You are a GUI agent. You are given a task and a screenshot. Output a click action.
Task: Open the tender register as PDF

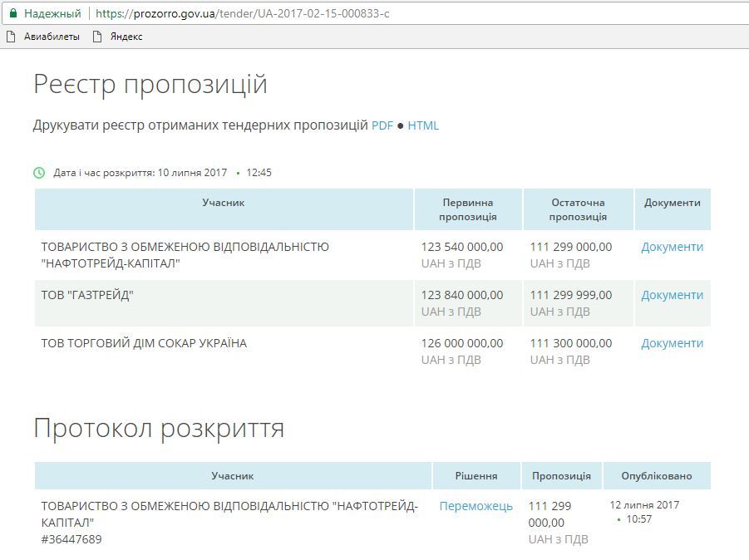coord(382,125)
